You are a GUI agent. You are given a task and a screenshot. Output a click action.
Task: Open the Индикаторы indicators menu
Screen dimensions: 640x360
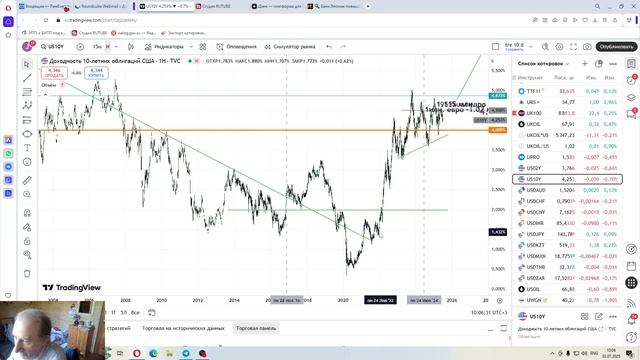pos(164,47)
